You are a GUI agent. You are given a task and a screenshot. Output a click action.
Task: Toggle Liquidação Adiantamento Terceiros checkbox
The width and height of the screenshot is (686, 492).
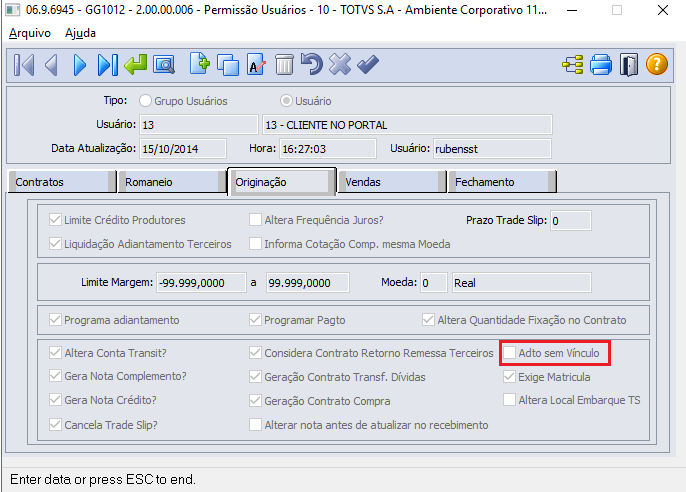(55, 244)
